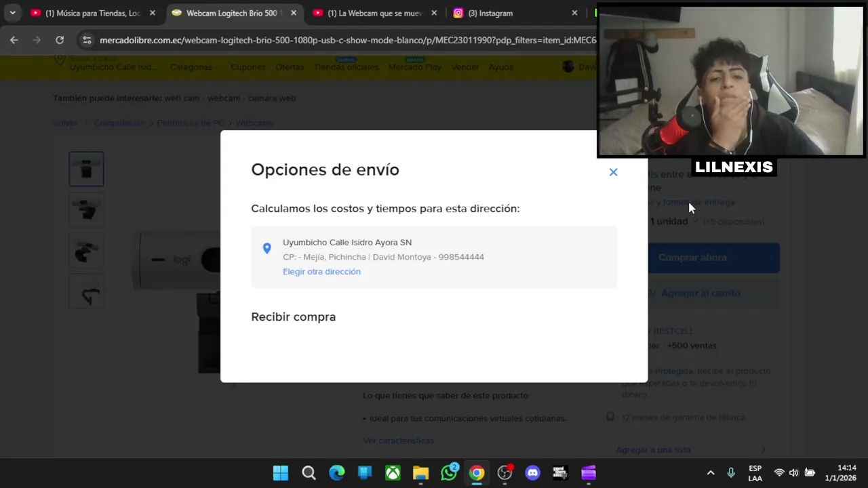868x488 pixels.
Task: Click the Volver breadcrumb link
Action: point(66,123)
